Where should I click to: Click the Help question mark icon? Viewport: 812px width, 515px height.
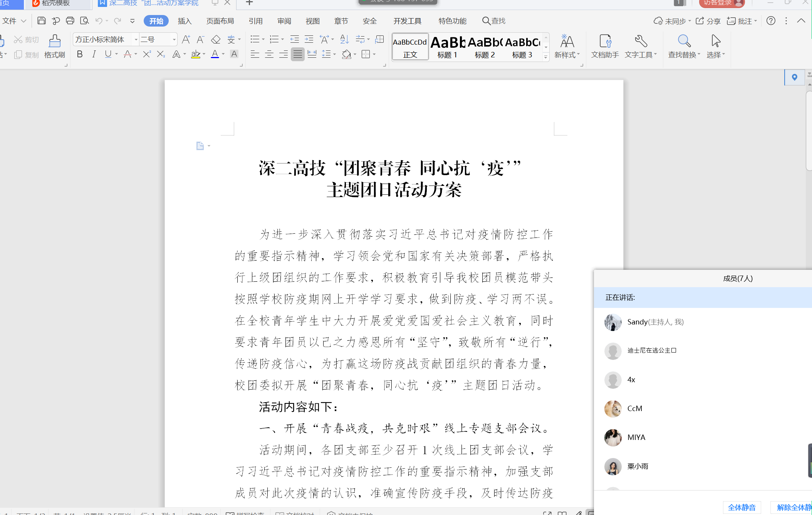coord(771,21)
